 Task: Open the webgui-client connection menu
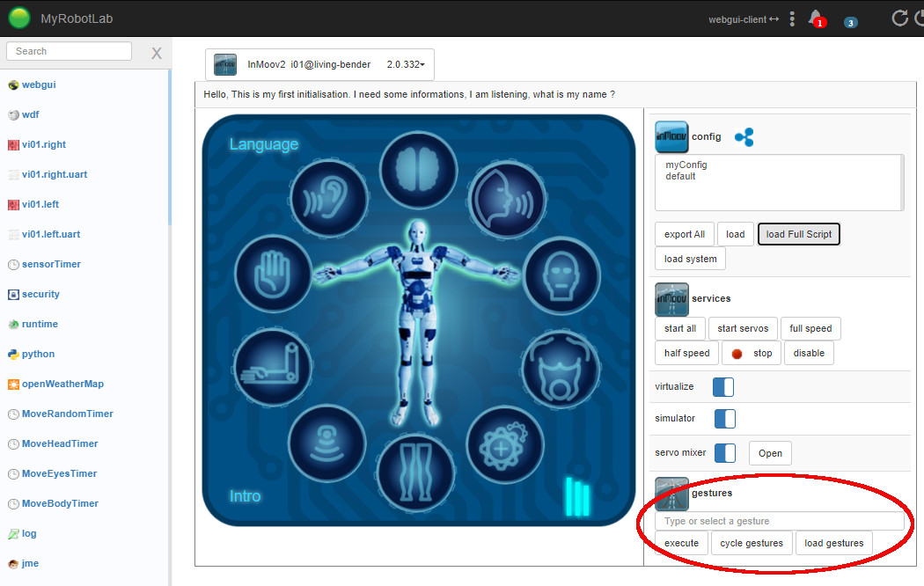point(743,19)
